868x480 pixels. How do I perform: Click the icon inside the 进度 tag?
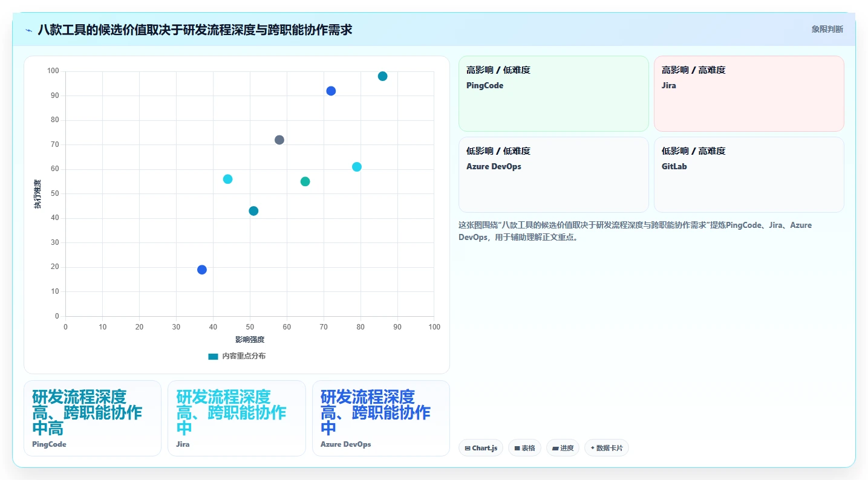click(555, 449)
